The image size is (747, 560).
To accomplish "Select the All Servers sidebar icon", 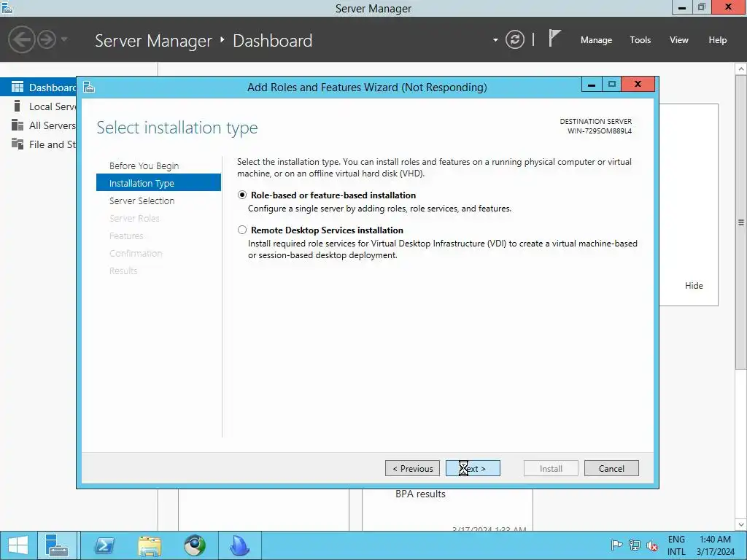I will [x=18, y=125].
